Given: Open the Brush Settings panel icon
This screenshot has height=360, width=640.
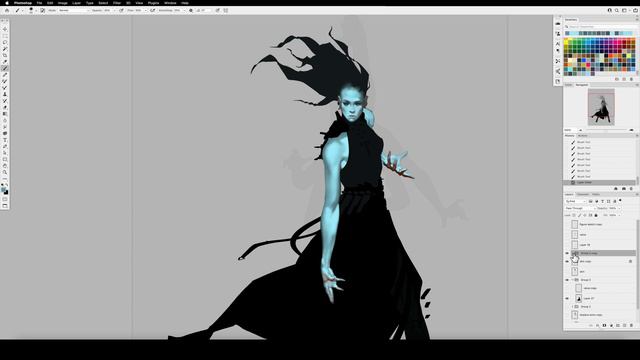Looking at the screenshot, I should click(x=42, y=10).
